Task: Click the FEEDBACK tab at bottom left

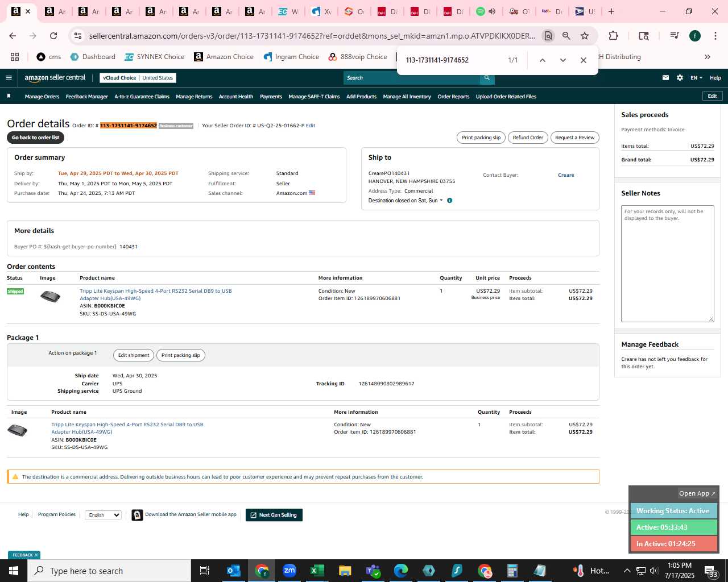Action: [x=24, y=555]
